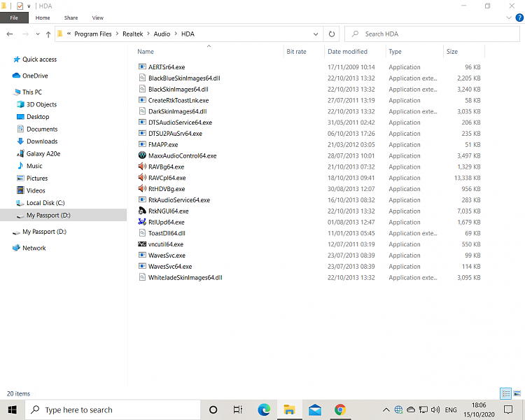The width and height of the screenshot is (525, 420).
Task: Expand the Program Files breadcrumb chevron
Action: (x=117, y=34)
